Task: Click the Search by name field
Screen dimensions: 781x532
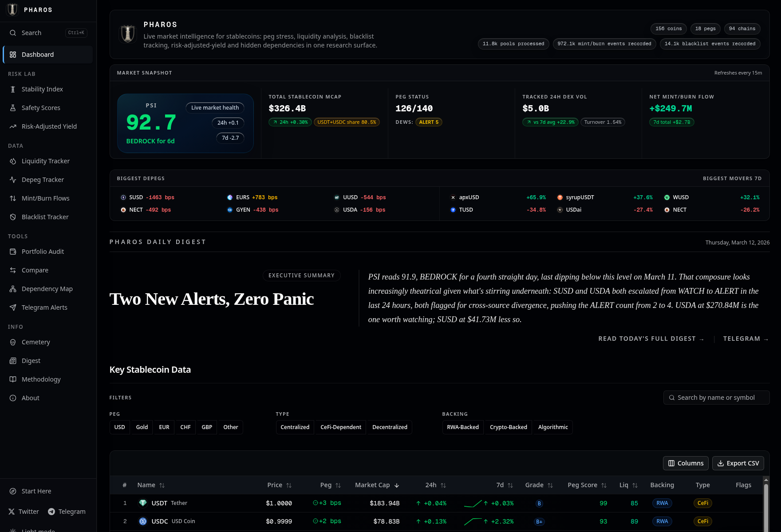Action: [716, 397]
